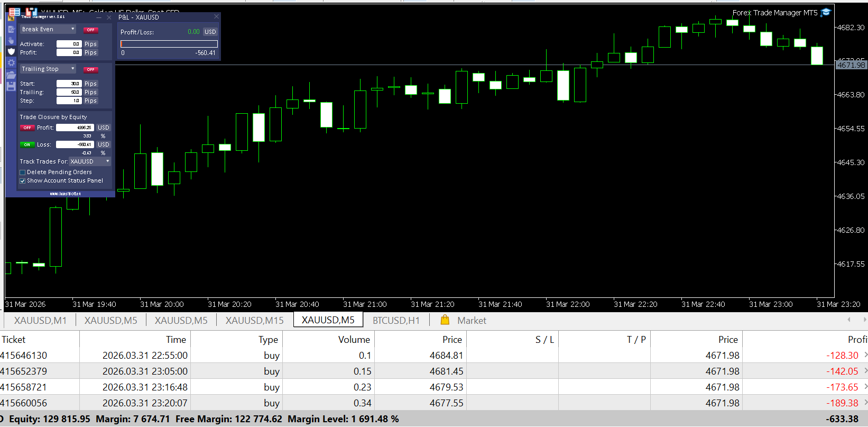Switch to the BTCUSD,H1 chart tab

pyautogui.click(x=396, y=320)
